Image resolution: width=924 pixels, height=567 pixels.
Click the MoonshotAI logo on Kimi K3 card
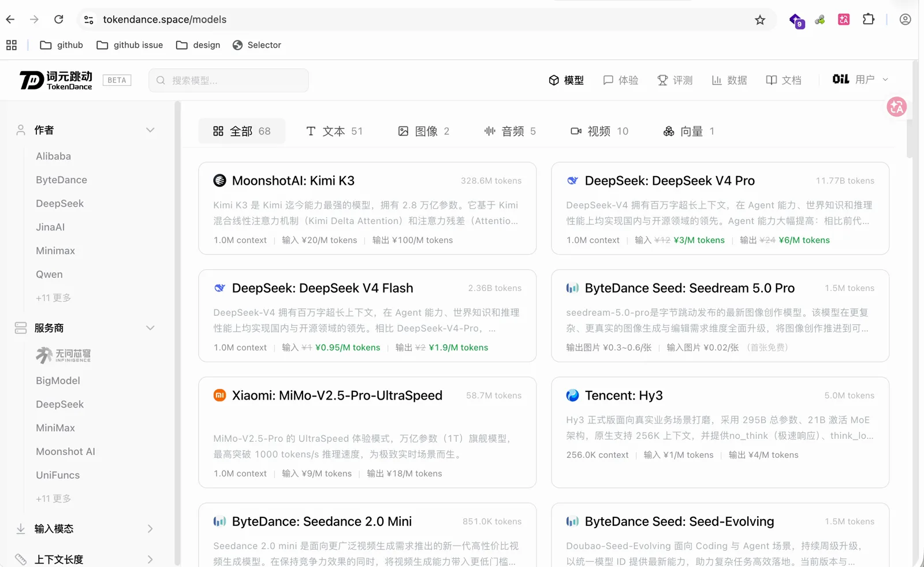[x=219, y=181]
